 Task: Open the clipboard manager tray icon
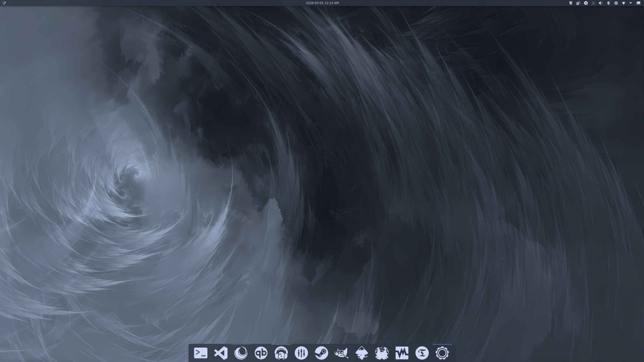pos(578,3)
